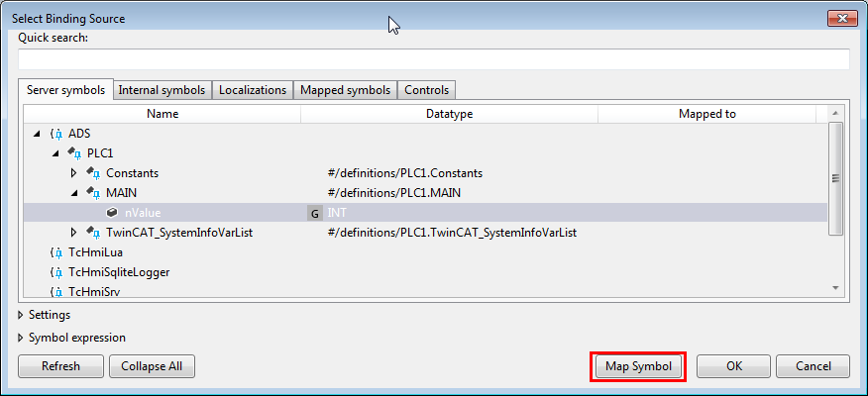Click the Map Symbol button
The width and height of the screenshot is (868, 396).
[x=638, y=366]
